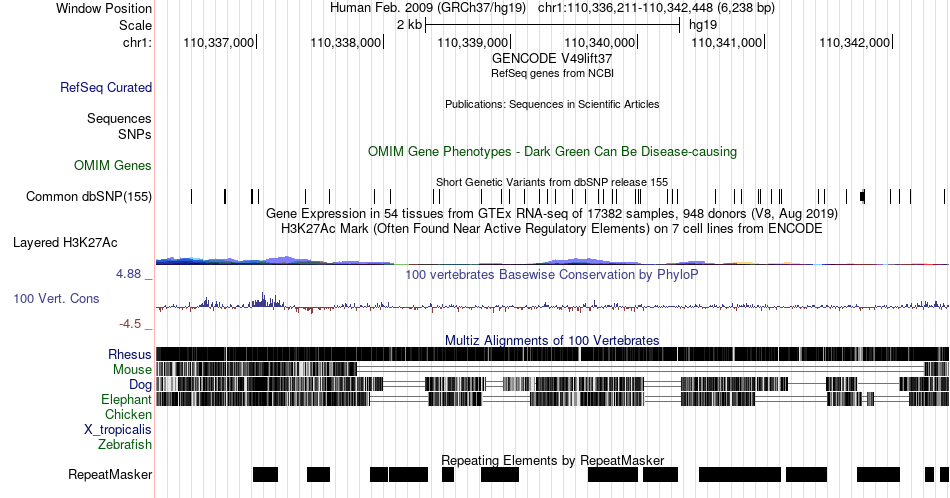Select the Chicken alignment label

pyautogui.click(x=128, y=414)
